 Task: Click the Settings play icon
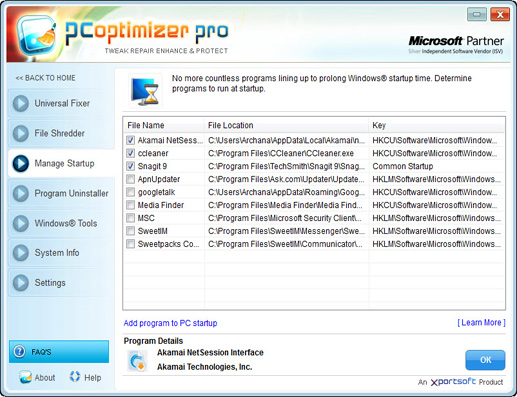21,283
